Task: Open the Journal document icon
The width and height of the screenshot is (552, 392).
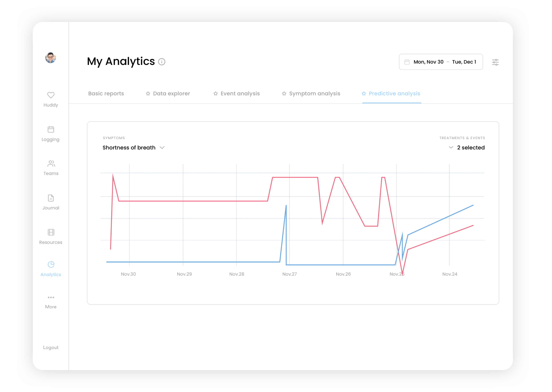Action: 51,198
